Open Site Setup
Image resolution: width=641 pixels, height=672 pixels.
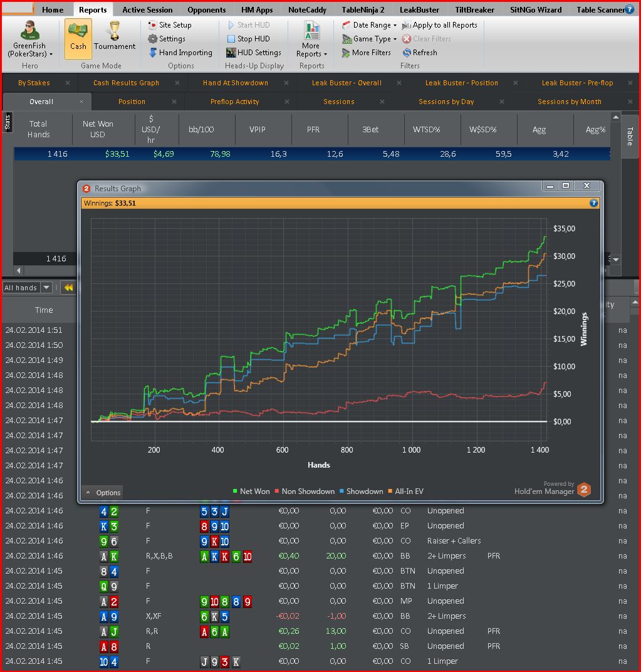(x=170, y=25)
